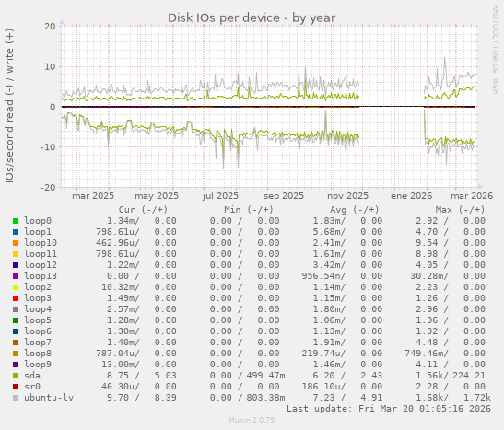Select the loop3 legend label
The width and height of the screenshot is (504, 430).
[x=38, y=298]
